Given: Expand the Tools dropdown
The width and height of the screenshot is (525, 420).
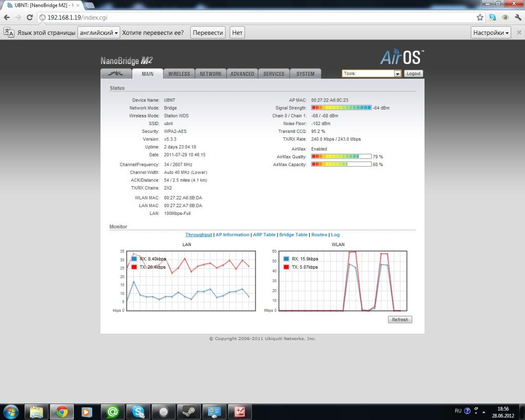Looking at the screenshot, I should point(371,74).
